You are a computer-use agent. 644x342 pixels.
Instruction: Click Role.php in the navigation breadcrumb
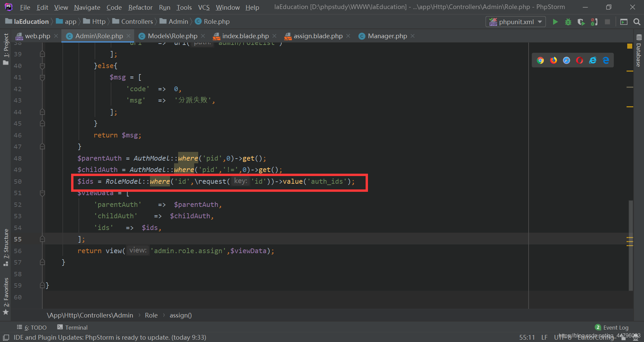(212, 21)
